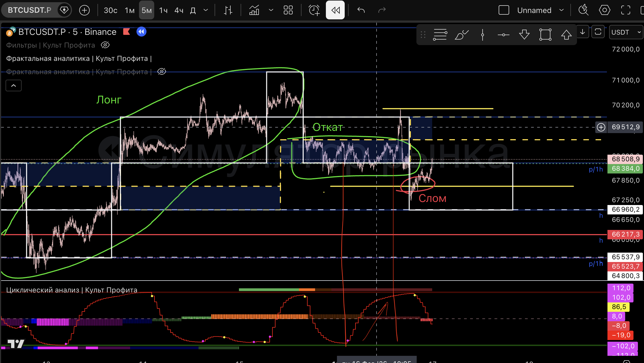Click the BTCUSDT.P symbol search button

[x=30, y=10]
